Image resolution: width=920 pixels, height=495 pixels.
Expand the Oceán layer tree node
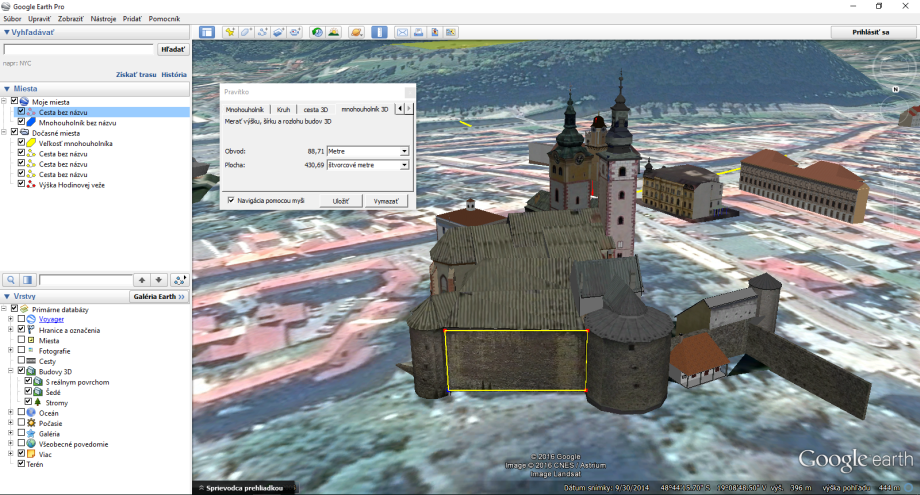(x=10, y=412)
